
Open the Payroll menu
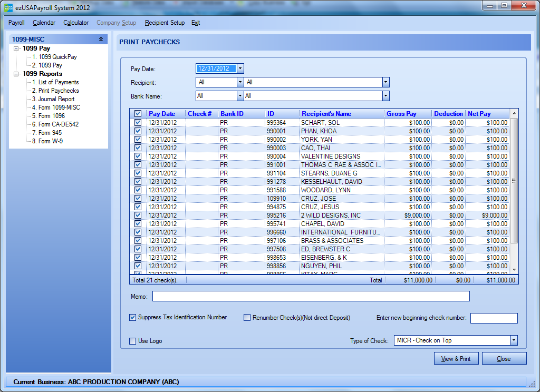16,23
